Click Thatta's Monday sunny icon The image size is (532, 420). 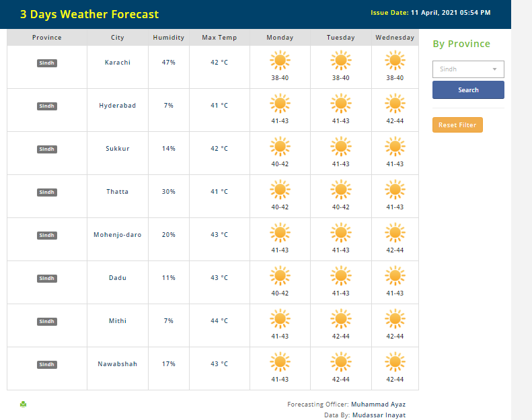280,190
